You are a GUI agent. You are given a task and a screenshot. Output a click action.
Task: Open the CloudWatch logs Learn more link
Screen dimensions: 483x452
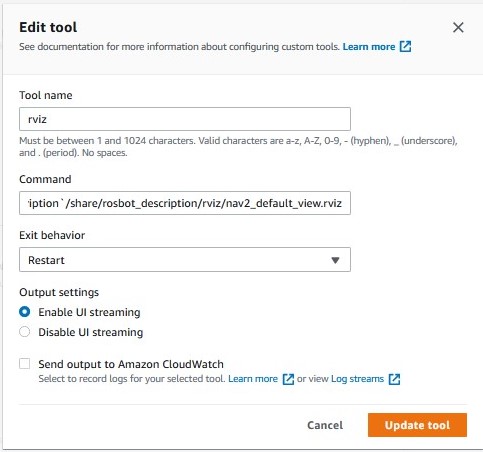click(x=253, y=379)
